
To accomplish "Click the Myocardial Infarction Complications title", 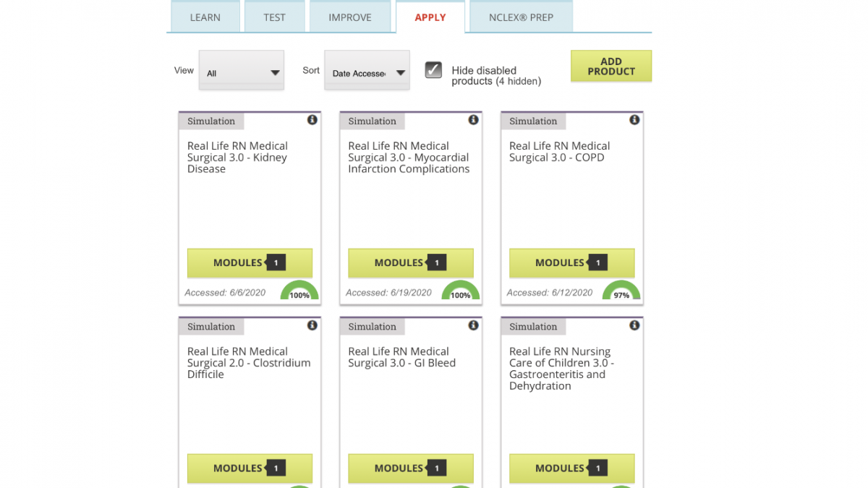I will (409, 158).
